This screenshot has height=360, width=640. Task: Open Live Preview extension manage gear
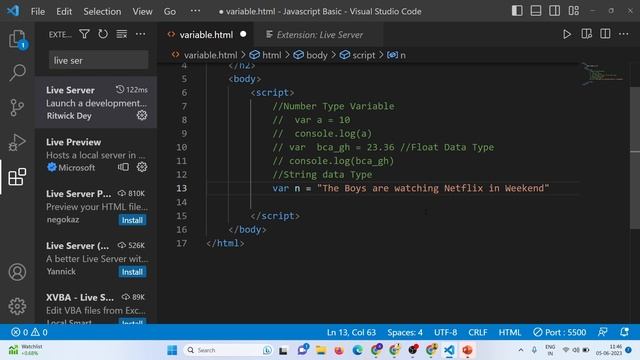[142, 167]
